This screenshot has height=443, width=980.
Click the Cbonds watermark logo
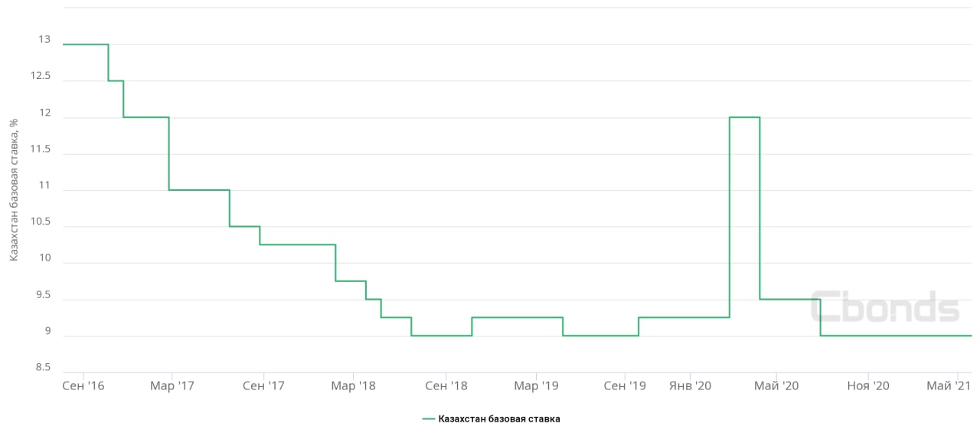click(x=884, y=307)
